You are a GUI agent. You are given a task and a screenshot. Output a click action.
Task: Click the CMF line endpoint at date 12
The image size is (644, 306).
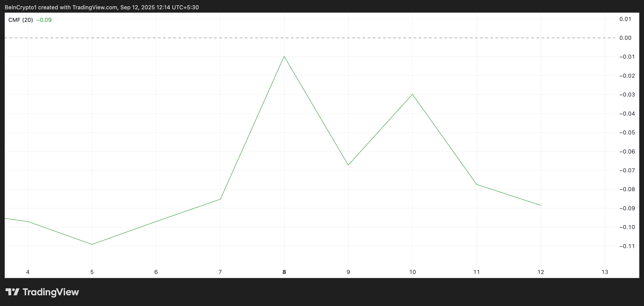(x=541, y=205)
